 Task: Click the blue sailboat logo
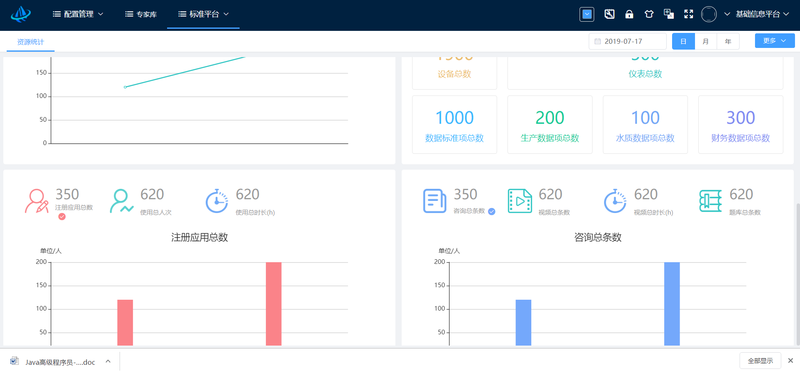pos(21,14)
